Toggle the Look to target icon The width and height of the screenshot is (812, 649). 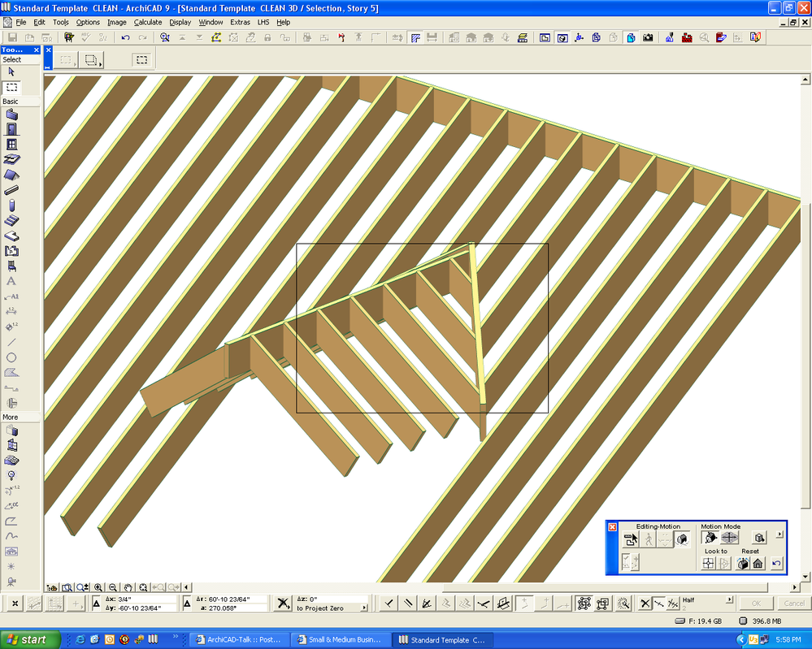(x=709, y=564)
